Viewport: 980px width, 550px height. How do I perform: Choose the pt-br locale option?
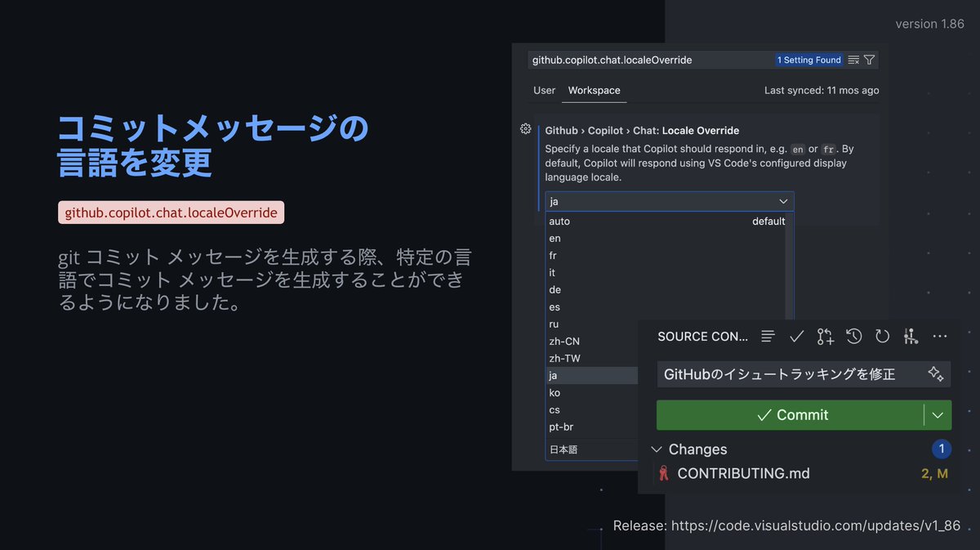(592, 427)
